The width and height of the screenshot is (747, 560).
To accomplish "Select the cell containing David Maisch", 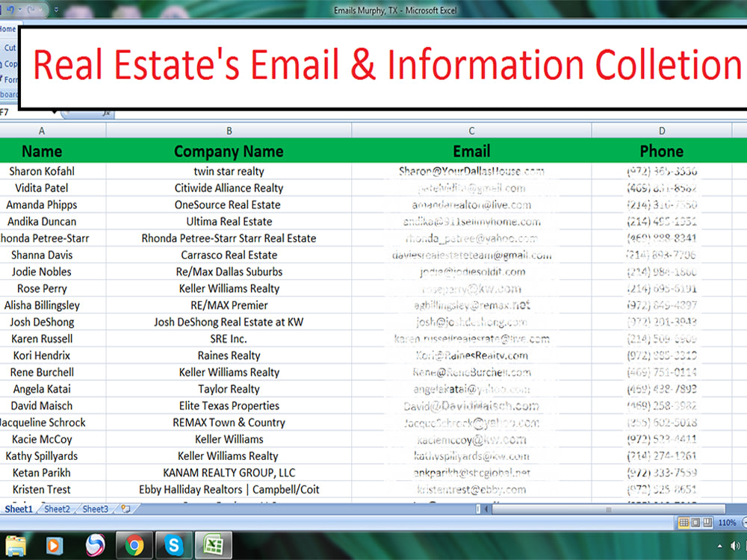I will pos(42,405).
